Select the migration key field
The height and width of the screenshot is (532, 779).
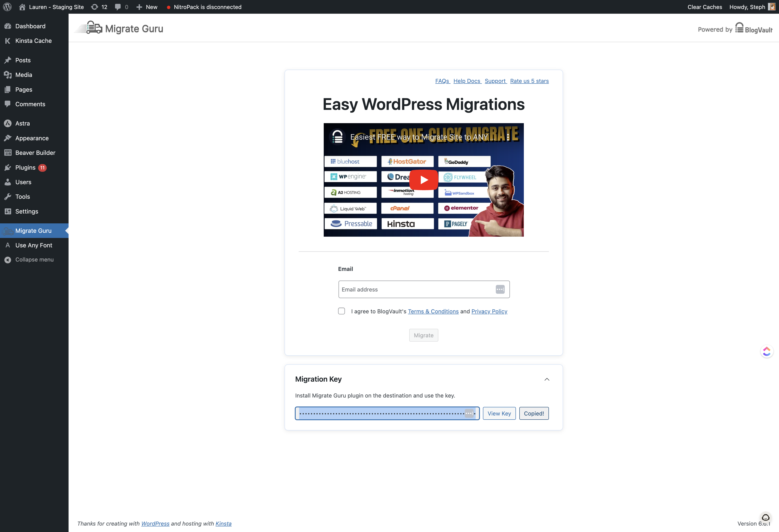(x=387, y=413)
